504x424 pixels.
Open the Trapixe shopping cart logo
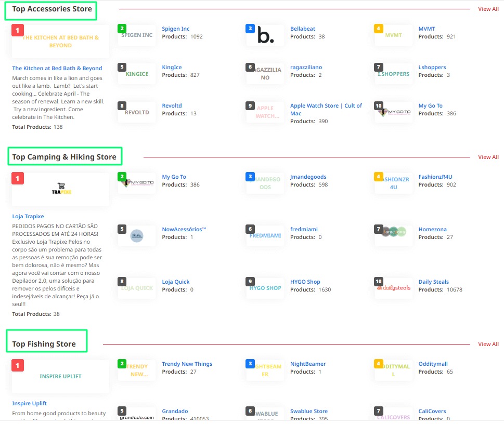click(x=61, y=189)
